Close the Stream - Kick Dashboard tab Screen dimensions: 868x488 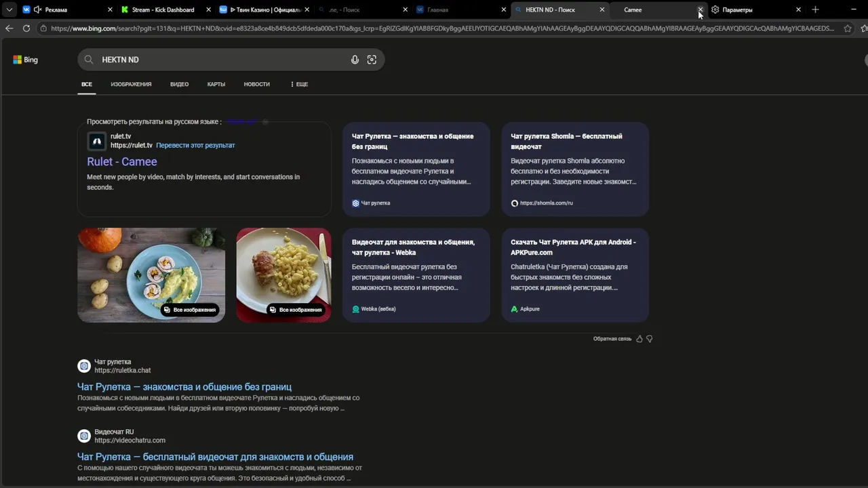tap(208, 9)
